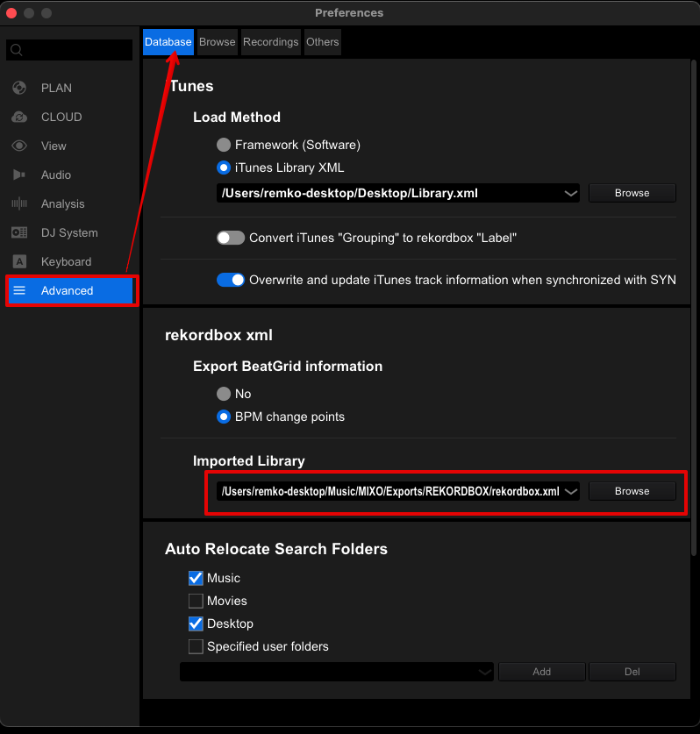Click the PLAN sidebar icon

click(19, 88)
